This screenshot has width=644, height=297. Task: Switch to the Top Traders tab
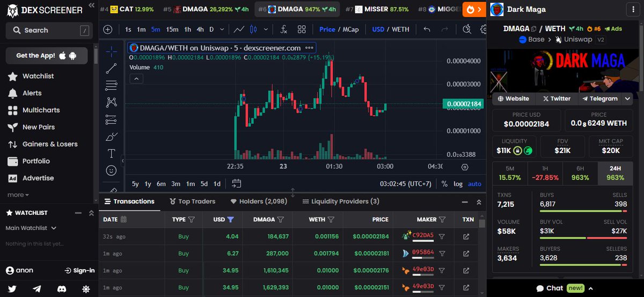coord(192,201)
